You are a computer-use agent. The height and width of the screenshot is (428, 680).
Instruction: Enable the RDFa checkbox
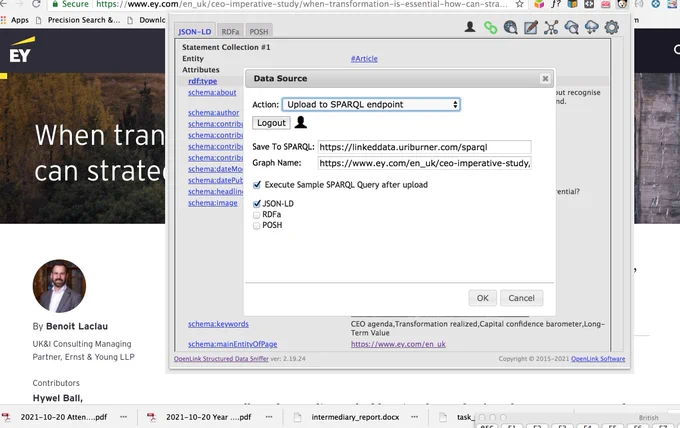[x=257, y=215]
